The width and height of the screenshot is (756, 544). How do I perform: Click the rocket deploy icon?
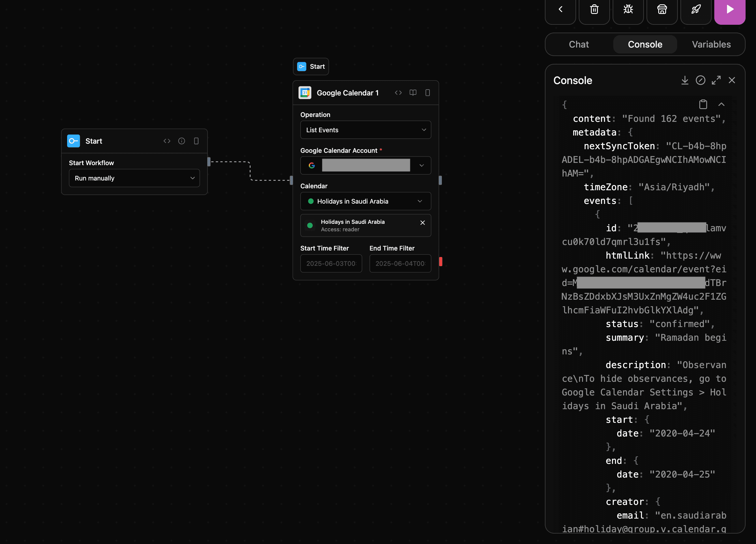tap(696, 9)
